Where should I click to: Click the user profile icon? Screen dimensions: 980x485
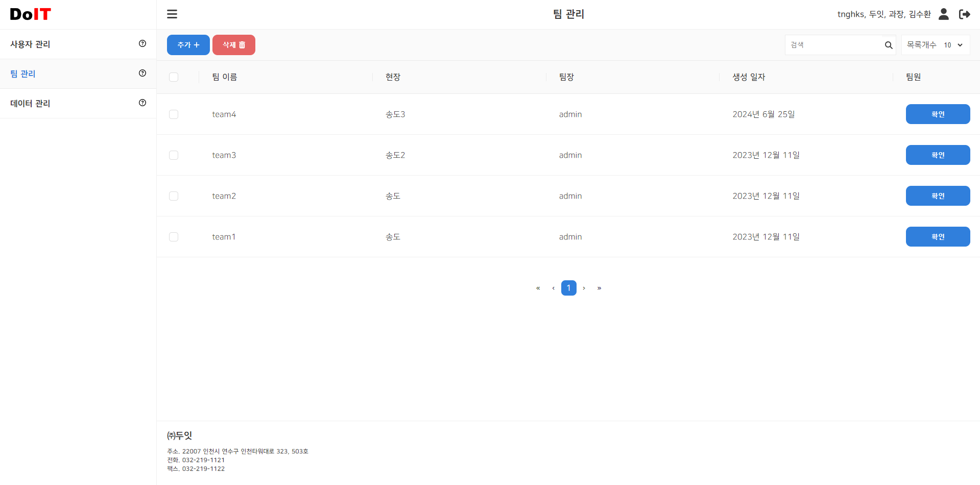pyautogui.click(x=944, y=14)
